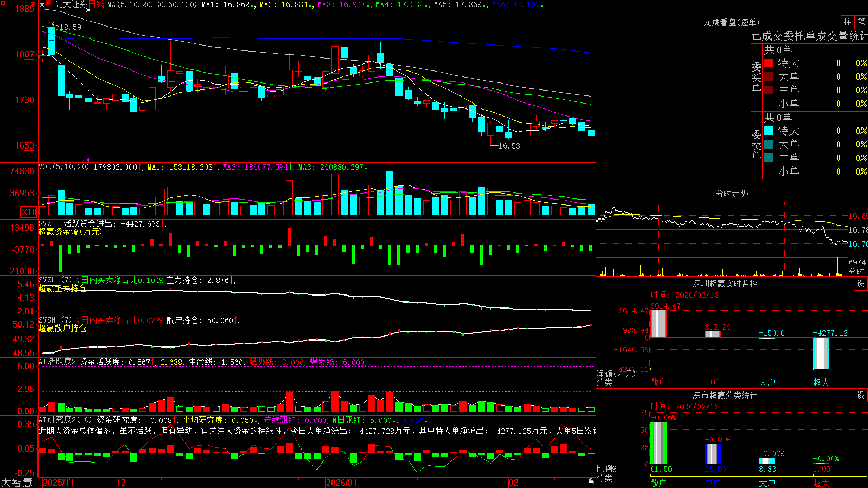868x488 pixels.
Task: Click the red 特大 buy-order color swatch
Action: tap(768, 63)
